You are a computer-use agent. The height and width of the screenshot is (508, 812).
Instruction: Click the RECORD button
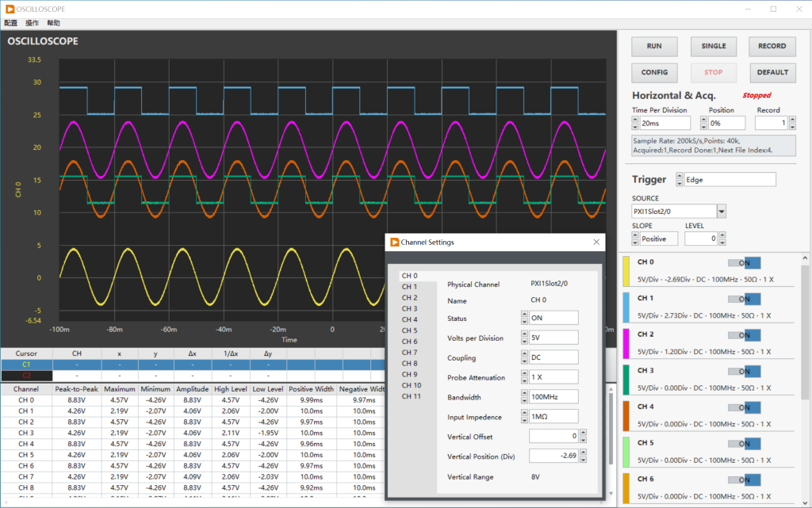(x=772, y=47)
